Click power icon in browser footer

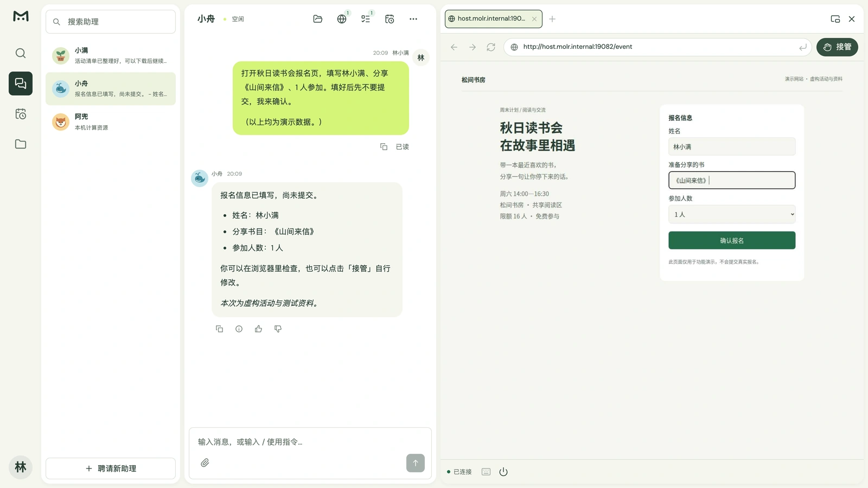[x=503, y=472]
